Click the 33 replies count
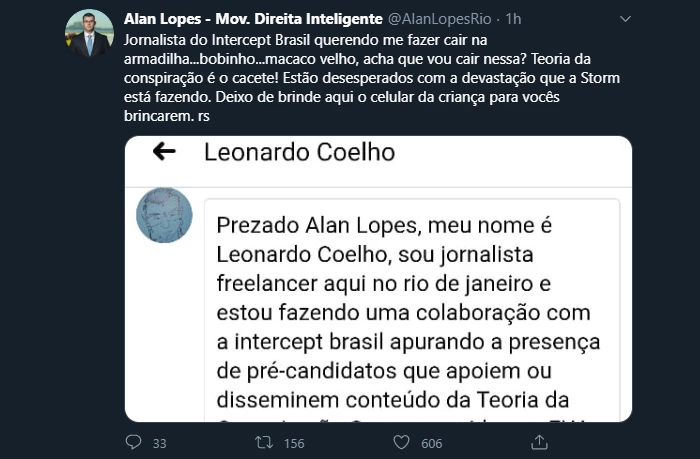The height and width of the screenshot is (459, 700). 159,443
